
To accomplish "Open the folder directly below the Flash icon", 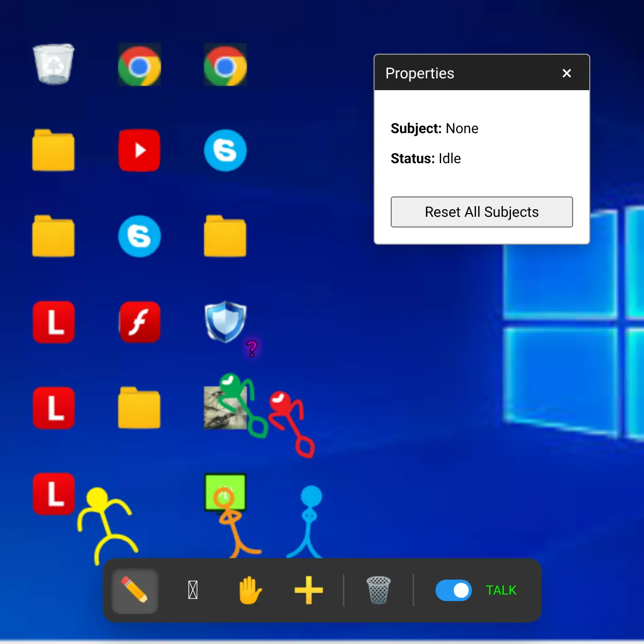I will click(x=140, y=408).
